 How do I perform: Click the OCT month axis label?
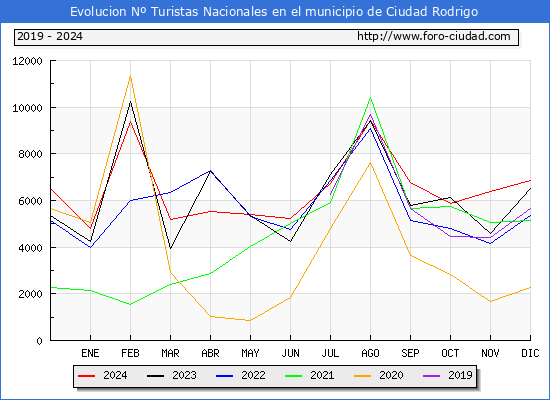pos(450,353)
